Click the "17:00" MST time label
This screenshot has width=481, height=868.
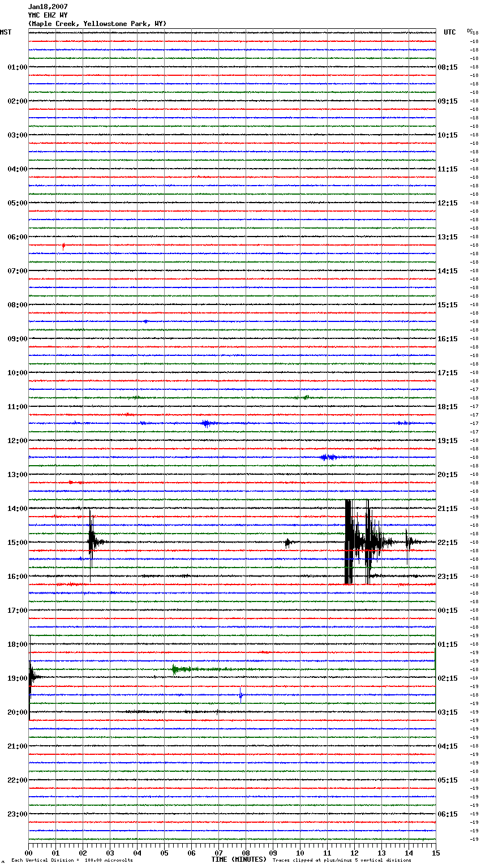(x=18, y=611)
